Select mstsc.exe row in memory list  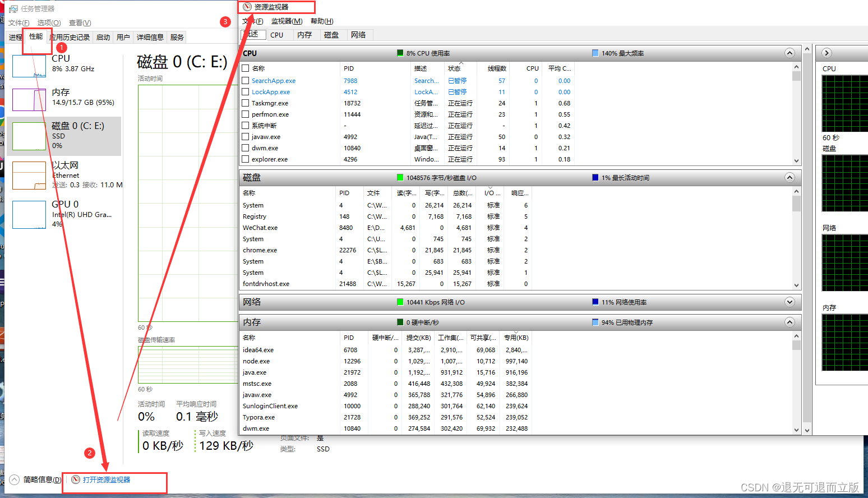(x=386, y=384)
